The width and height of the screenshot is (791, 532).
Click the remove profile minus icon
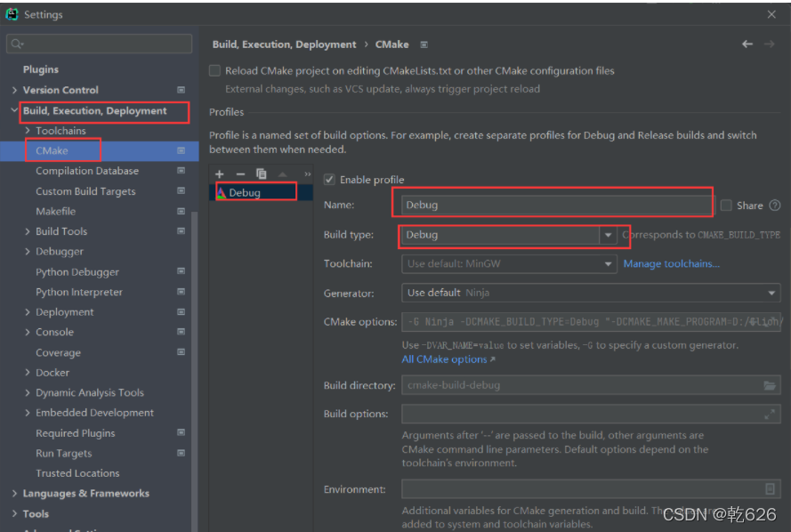coord(240,174)
